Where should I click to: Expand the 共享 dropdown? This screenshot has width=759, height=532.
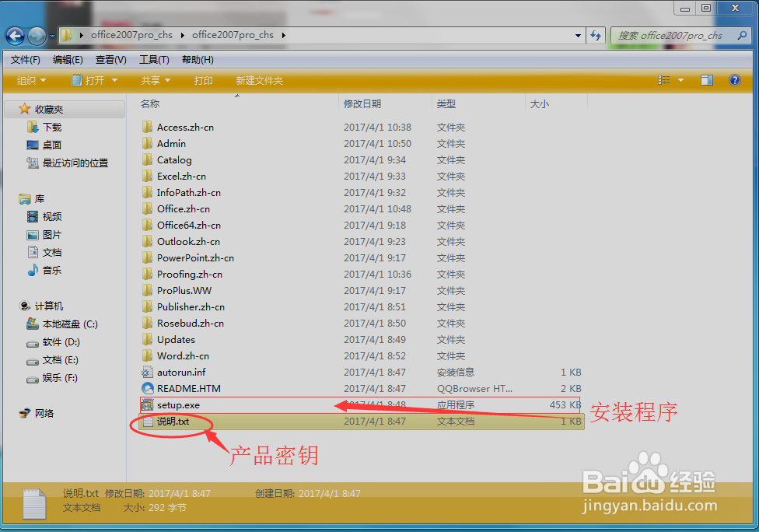point(156,80)
